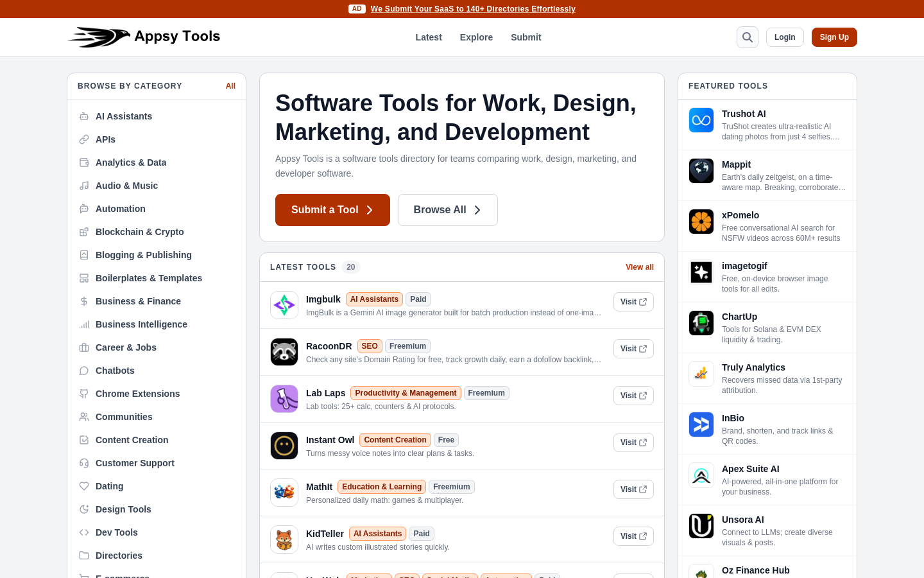Click the InBio blue arrows logo

[701, 425]
